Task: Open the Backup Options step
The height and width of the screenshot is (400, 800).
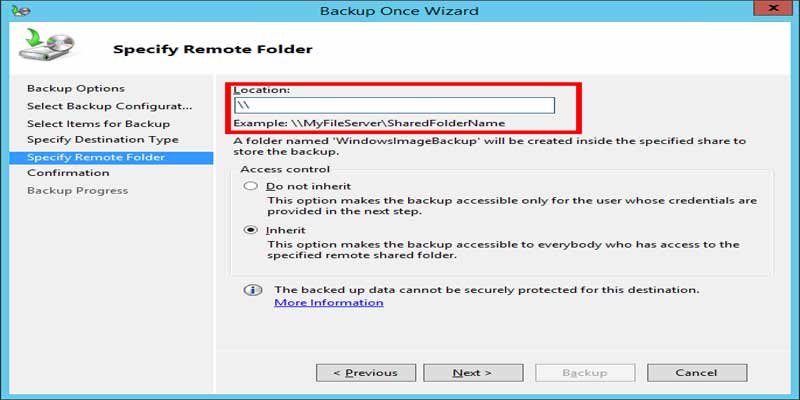Action: click(76, 88)
